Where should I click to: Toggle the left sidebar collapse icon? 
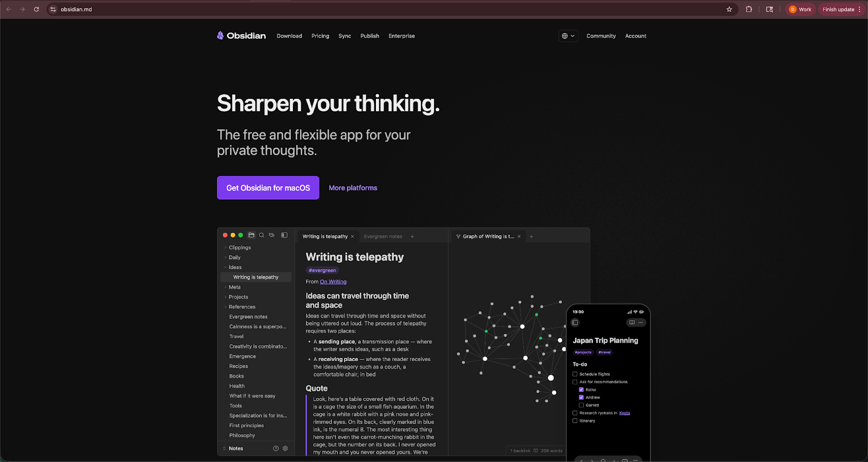click(284, 235)
